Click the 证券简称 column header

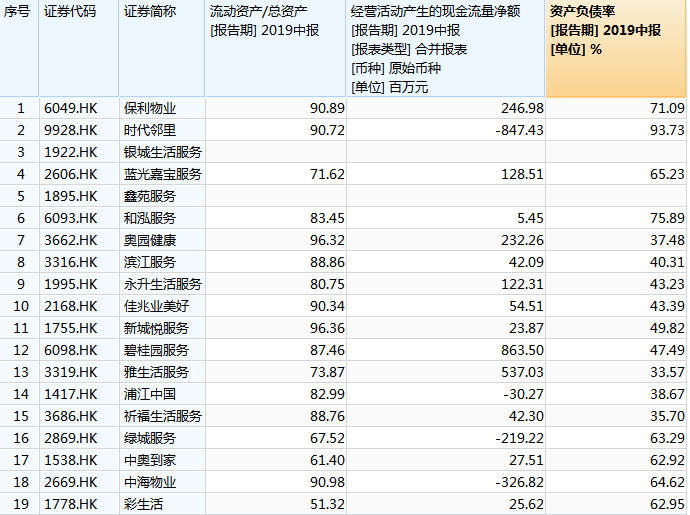pos(162,48)
